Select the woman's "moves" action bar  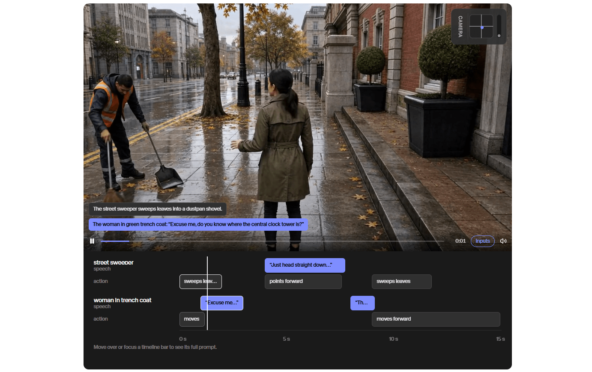pyautogui.click(x=192, y=319)
